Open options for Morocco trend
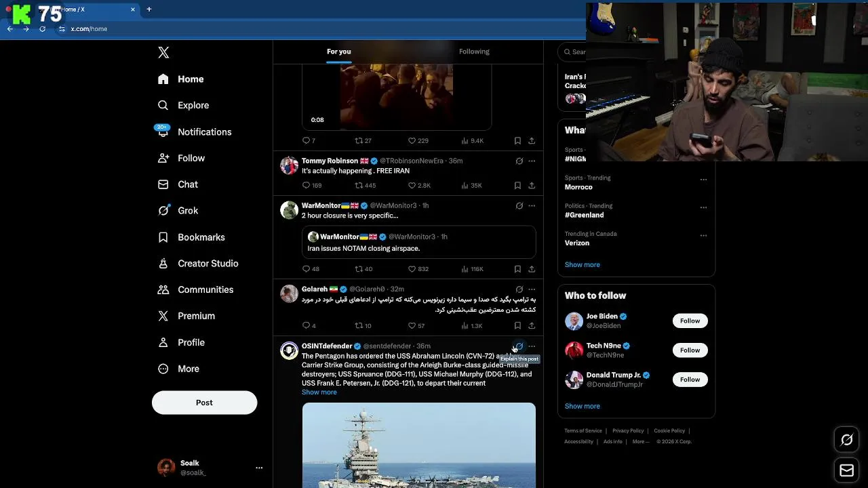This screenshot has width=868, height=488. (703, 180)
